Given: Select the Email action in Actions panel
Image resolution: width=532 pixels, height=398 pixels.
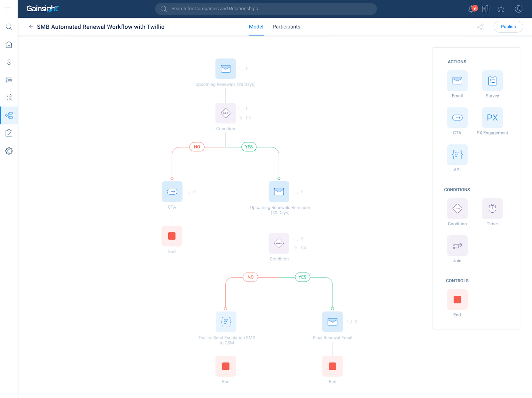Looking at the screenshot, I should coord(457,81).
